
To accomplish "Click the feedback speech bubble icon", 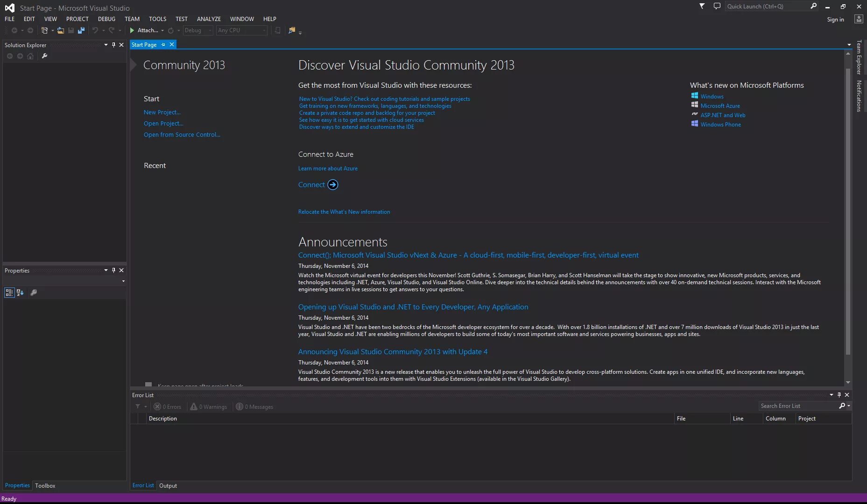I will coord(717,6).
